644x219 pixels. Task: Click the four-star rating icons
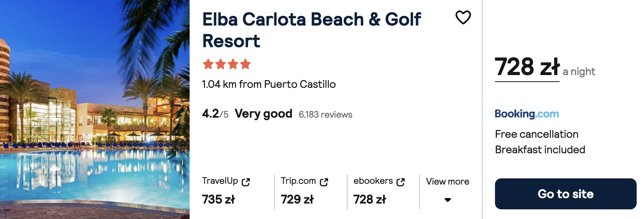227,64
